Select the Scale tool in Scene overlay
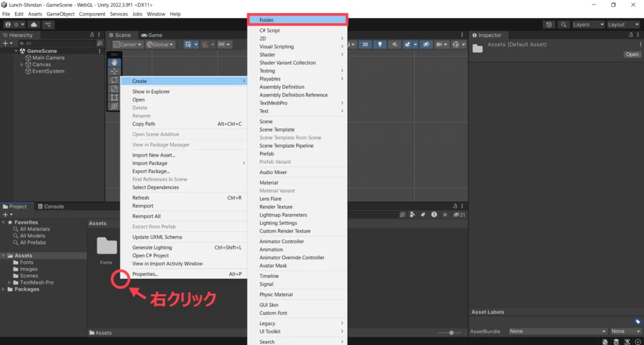The image size is (644, 345). (114, 88)
